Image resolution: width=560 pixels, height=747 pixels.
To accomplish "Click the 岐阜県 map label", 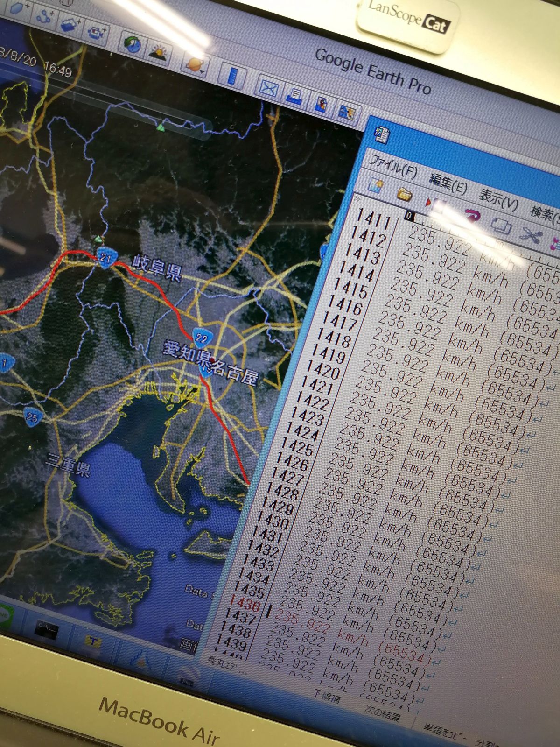I will click(157, 268).
